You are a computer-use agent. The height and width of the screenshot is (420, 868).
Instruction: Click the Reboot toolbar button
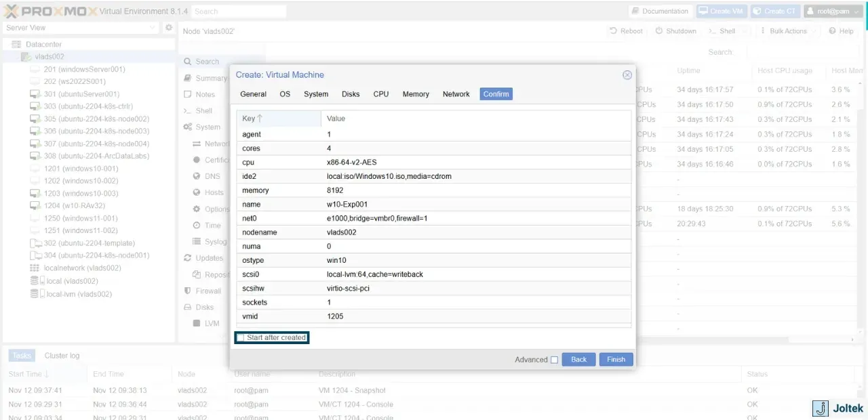[x=626, y=31]
